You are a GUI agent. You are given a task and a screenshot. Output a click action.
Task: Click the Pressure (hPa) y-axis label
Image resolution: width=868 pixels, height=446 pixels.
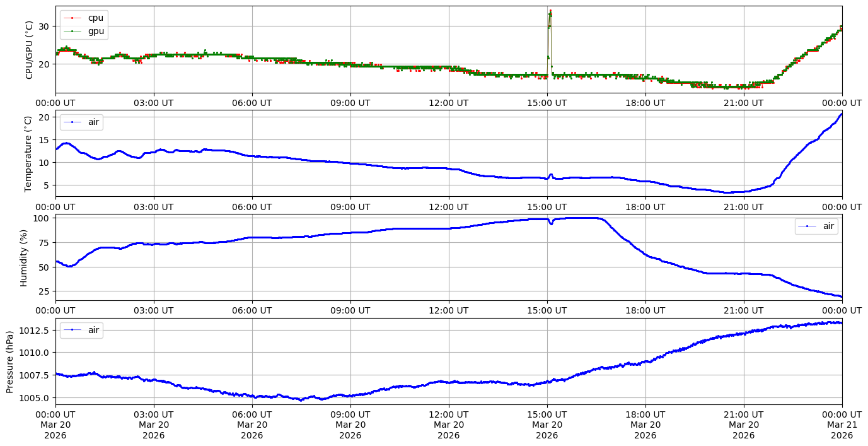tap(9, 361)
